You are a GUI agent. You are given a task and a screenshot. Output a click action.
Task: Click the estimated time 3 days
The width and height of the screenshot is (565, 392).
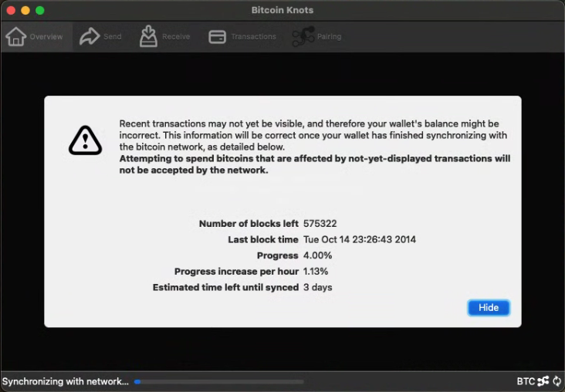[x=318, y=288]
